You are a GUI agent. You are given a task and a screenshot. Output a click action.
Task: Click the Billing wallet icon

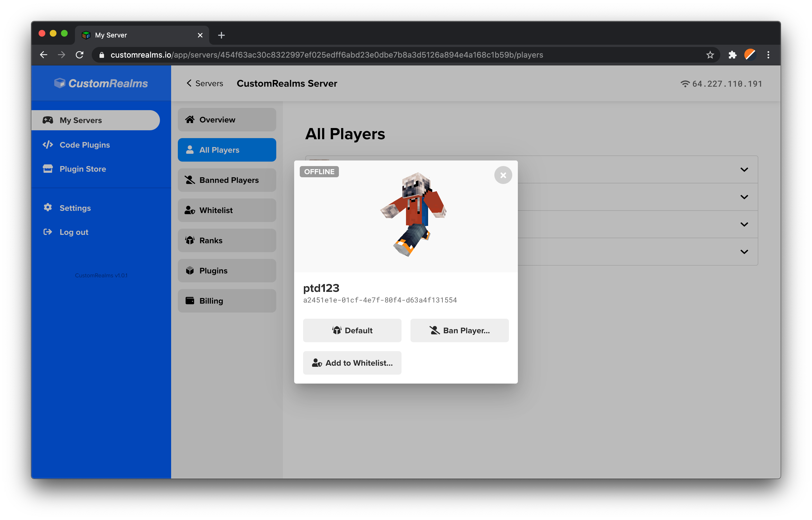(190, 301)
